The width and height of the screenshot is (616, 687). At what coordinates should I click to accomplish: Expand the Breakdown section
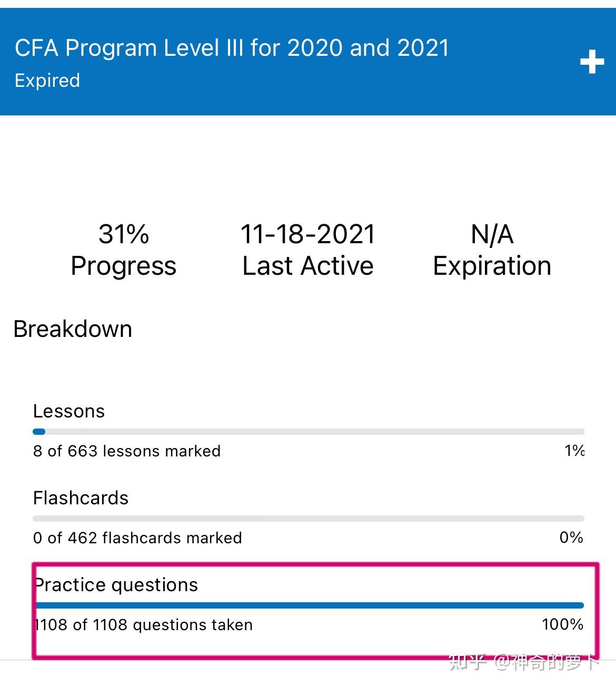pos(73,328)
